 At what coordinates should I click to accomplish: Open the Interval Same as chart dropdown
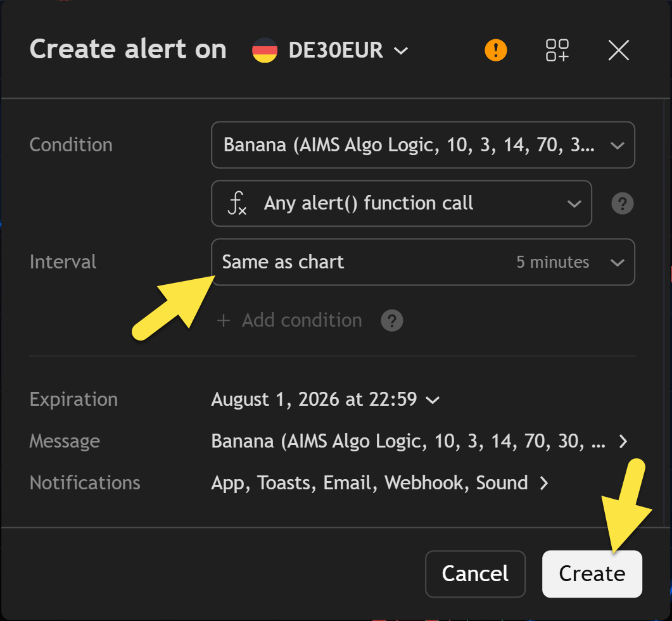(422, 261)
